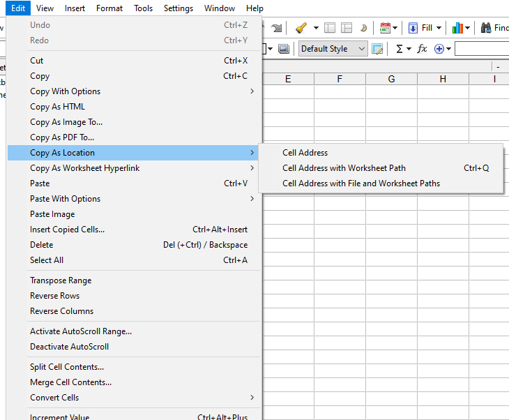Click the freeze columns pane icon

[330, 28]
